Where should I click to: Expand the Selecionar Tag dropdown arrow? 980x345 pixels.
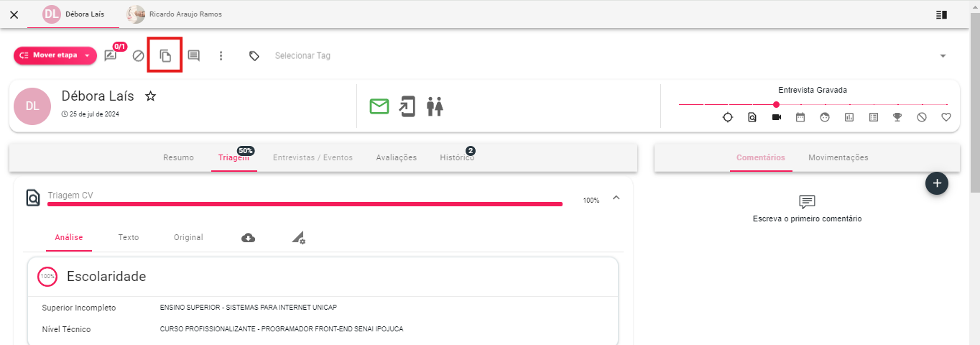coord(943,56)
